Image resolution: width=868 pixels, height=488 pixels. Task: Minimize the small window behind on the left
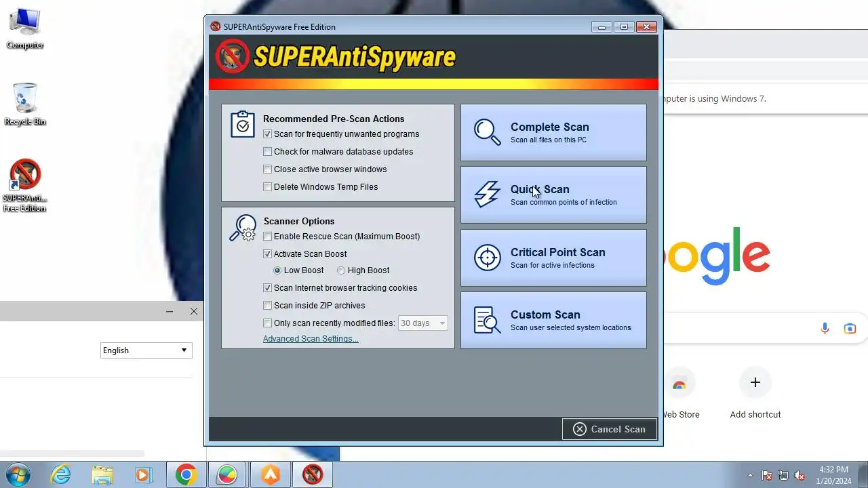click(170, 311)
